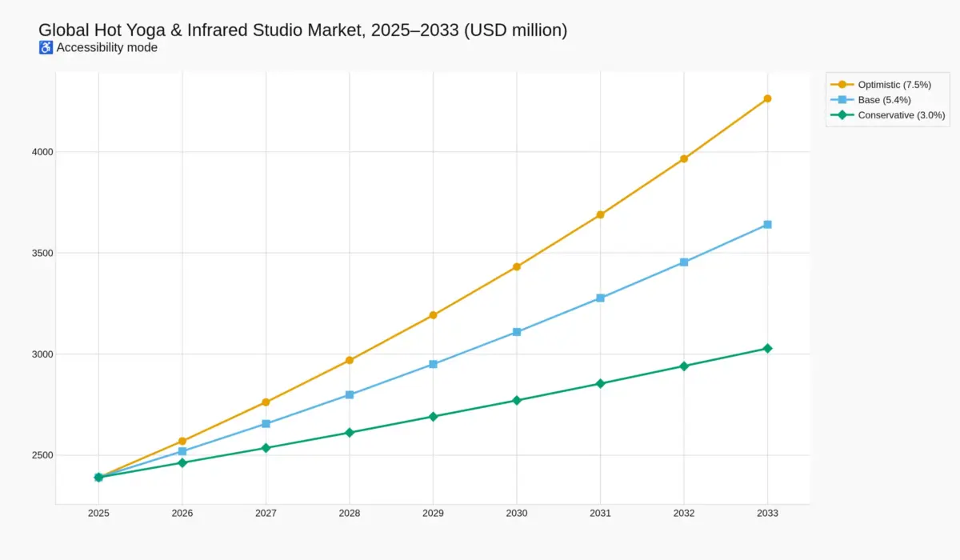Click the Base square marker at 2028
Image resolution: width=960 pixels, height=560 pixels.
[x=350, y=394]
